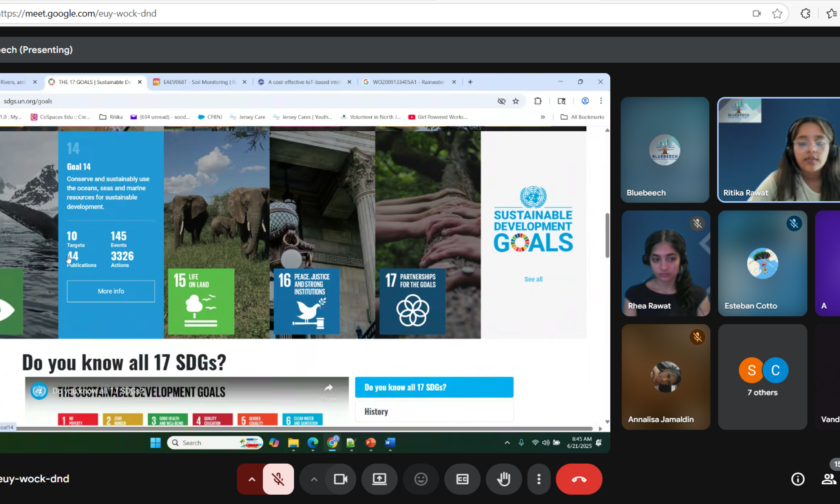Raise hand in the meeting
Screen dimensions: 840x504
[x=504, y=479]
